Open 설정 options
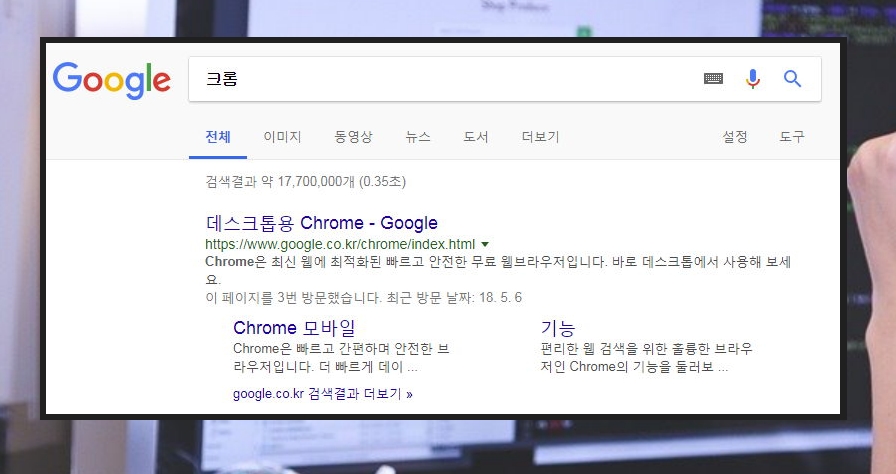896x474 pixels. [x=735, y=136]
